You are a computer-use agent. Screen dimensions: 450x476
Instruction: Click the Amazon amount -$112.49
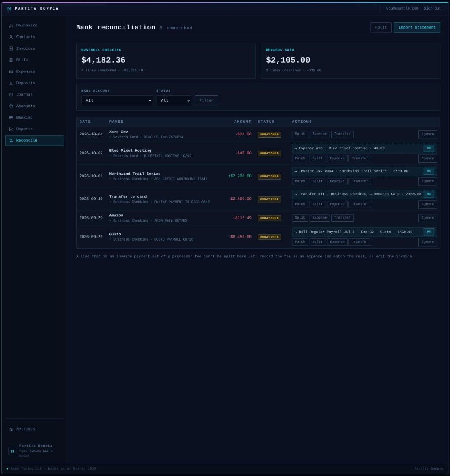tap(242, 218)
